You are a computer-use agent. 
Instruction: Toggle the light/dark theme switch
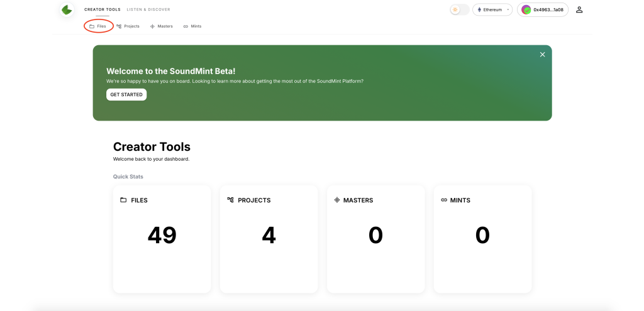pyautogui.click(x=460, y=9)
